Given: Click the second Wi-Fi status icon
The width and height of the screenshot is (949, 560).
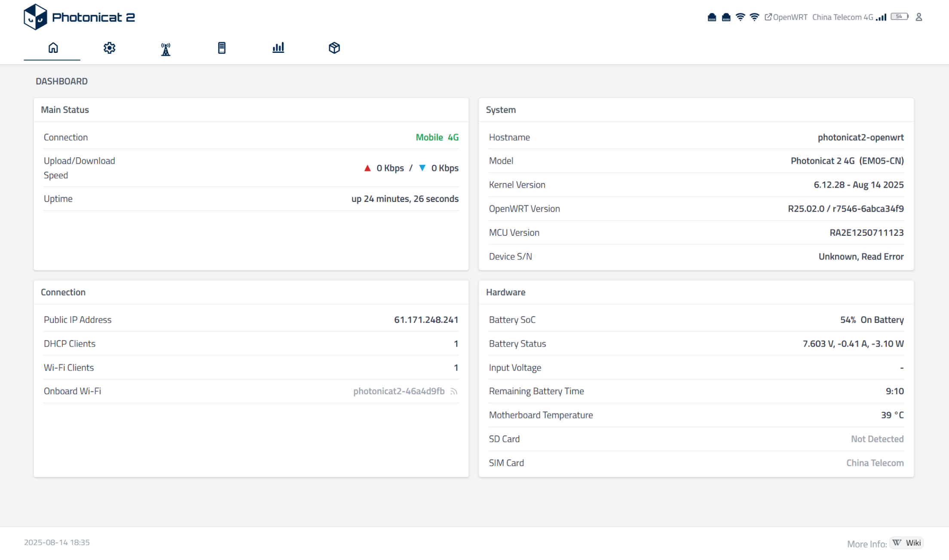Looking at the screenshot, I should (x=754, y=17).
